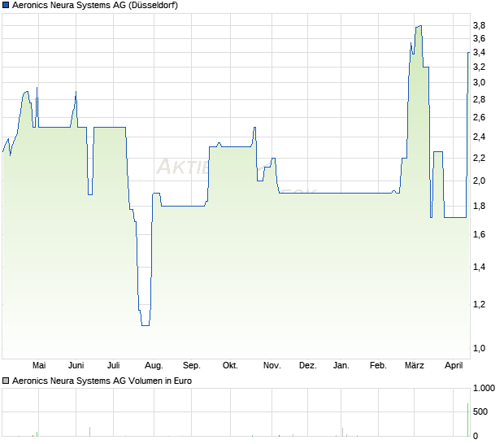Click the 1.000 volume axis label
The image size is (504, 444).
click(x=484, y=388)
